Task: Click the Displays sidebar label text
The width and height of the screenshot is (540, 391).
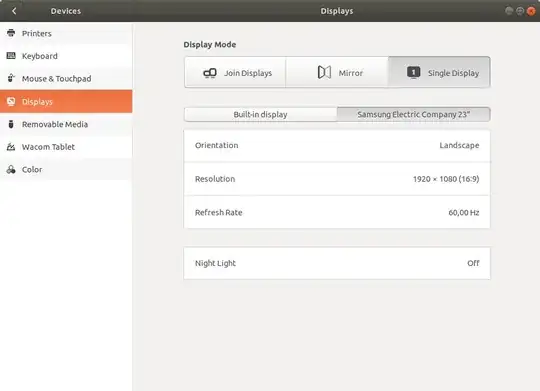Action: tap(37, 102)
